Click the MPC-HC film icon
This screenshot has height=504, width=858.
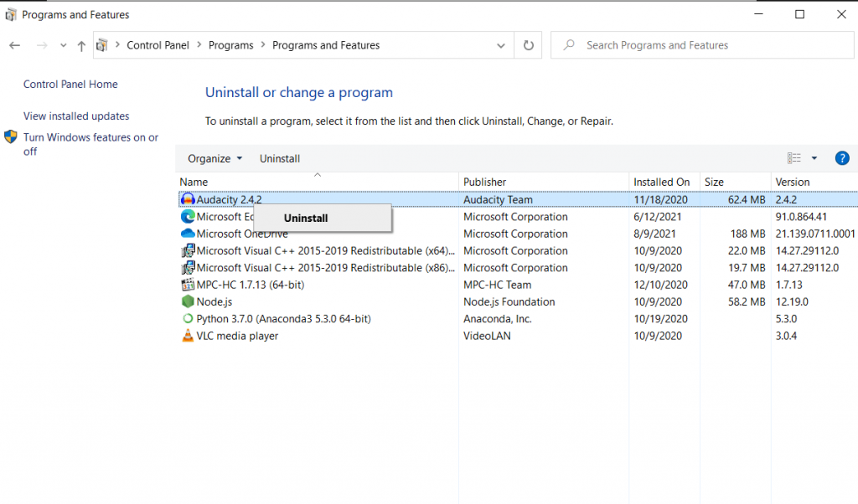click(188, 285)
